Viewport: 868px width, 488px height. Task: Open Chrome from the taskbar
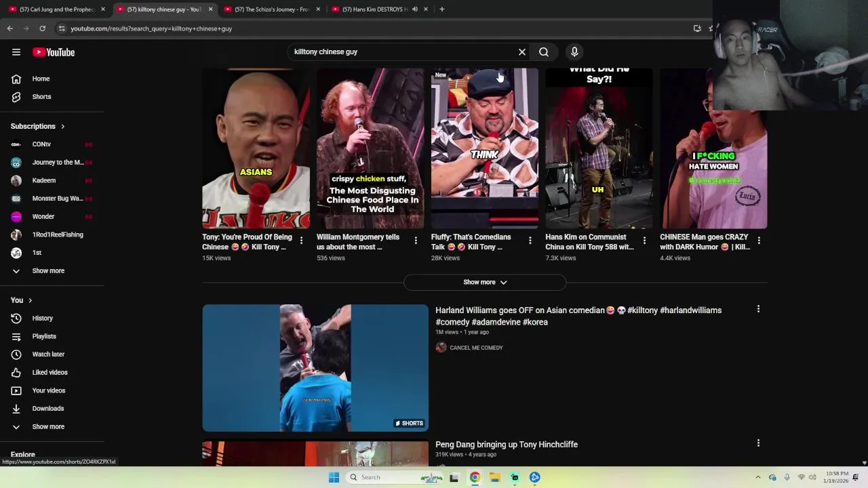pos(475,477)
